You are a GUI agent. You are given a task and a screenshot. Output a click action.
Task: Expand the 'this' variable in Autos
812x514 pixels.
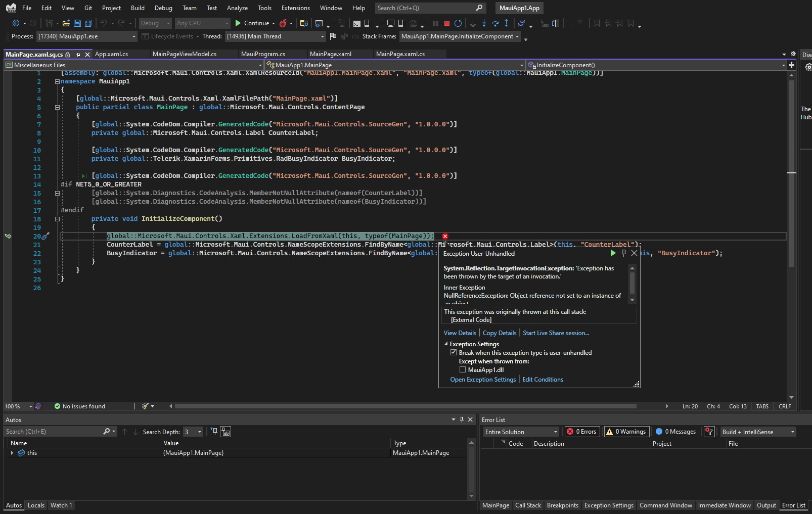tap(12, 453)
